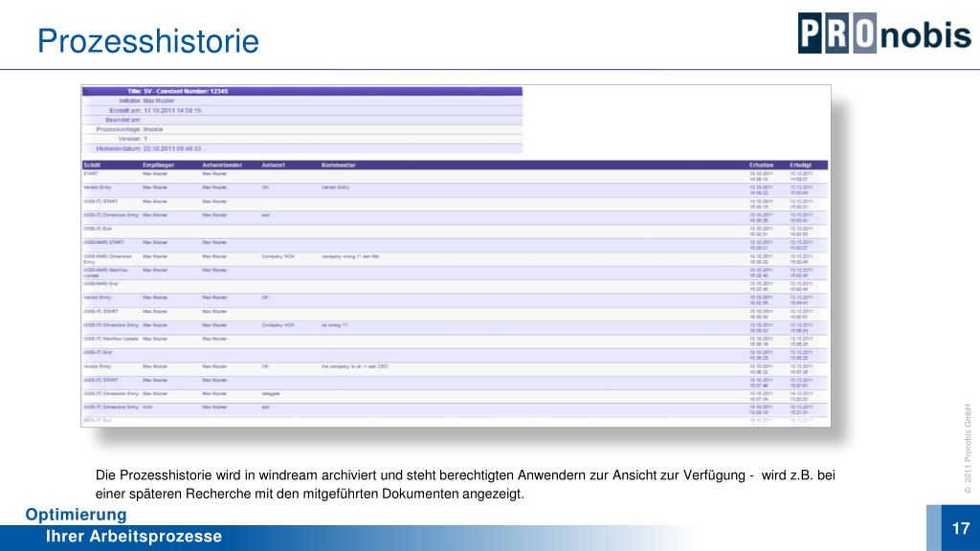Click the Erhalten column header
Image resolution: width=980 pixels, height=551 pixels.
(x=761, y=165)
